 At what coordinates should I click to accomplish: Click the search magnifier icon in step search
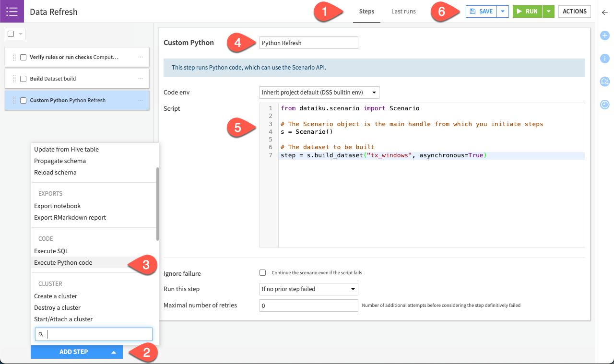41,334
